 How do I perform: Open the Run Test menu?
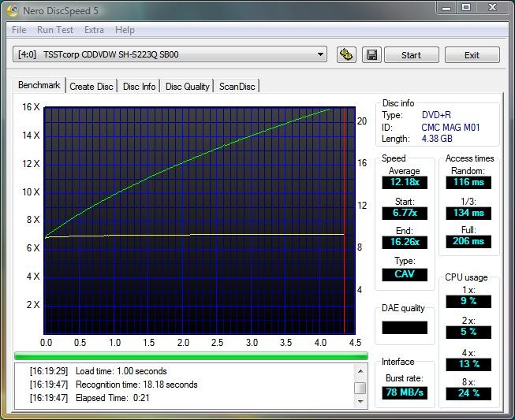55,30
